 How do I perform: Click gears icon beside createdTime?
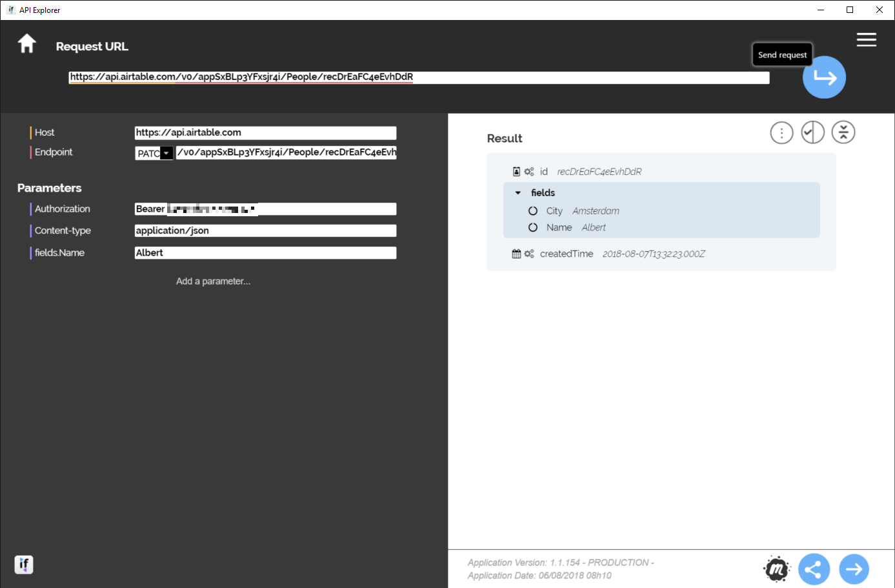click(529, 254)
